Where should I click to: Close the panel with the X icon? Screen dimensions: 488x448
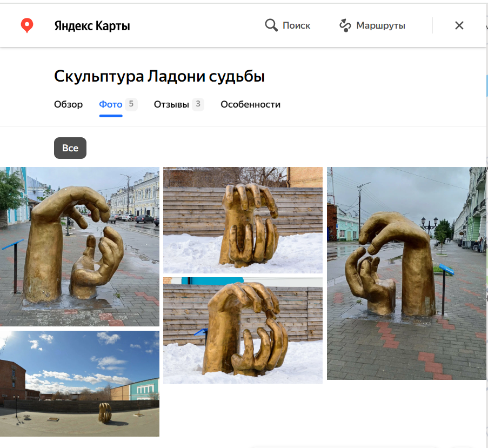click(459, 25)
